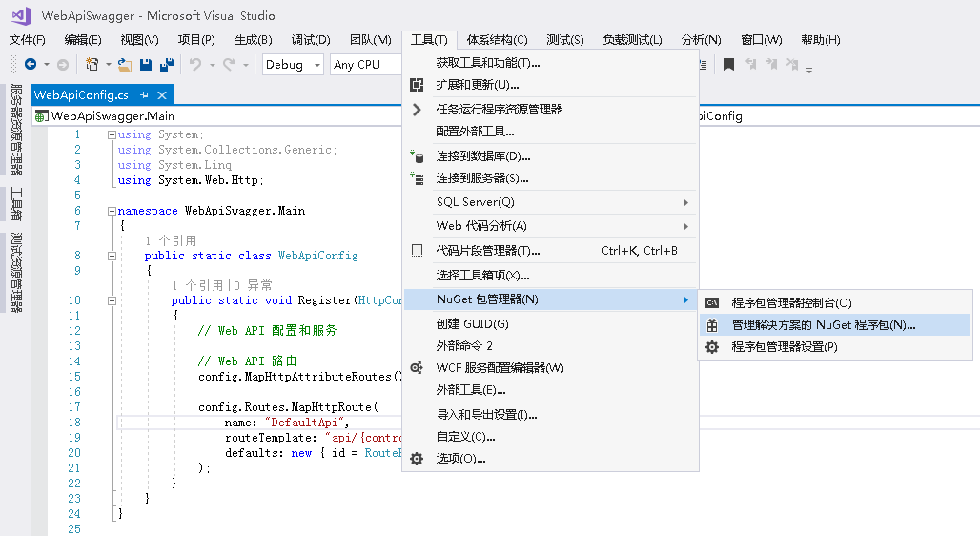
Task: Click the 任务运行程序资源管理器 arrow icon
Action: 417,110
